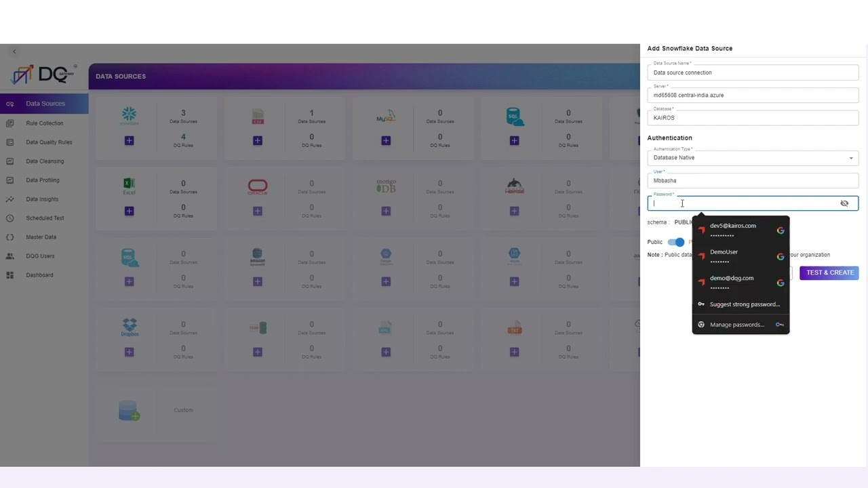This screenshot has width=868, height=488.
Task: Add a Snowflake source with its plus button
Action: [x=129, y=140]
